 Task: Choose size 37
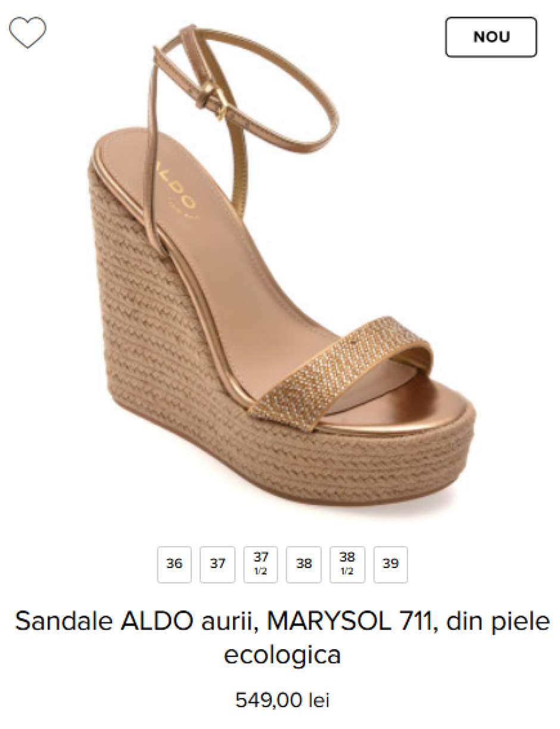(x=217, y=564)
